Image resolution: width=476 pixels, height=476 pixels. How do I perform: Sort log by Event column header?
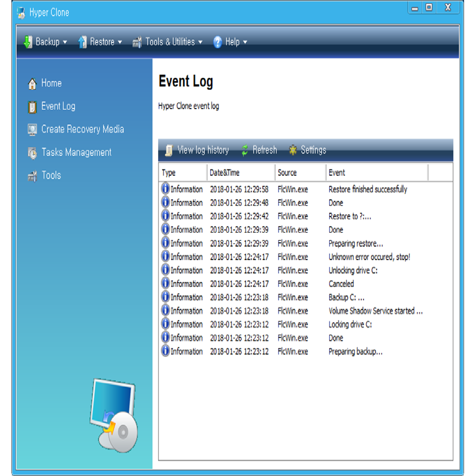coord(337,173)
